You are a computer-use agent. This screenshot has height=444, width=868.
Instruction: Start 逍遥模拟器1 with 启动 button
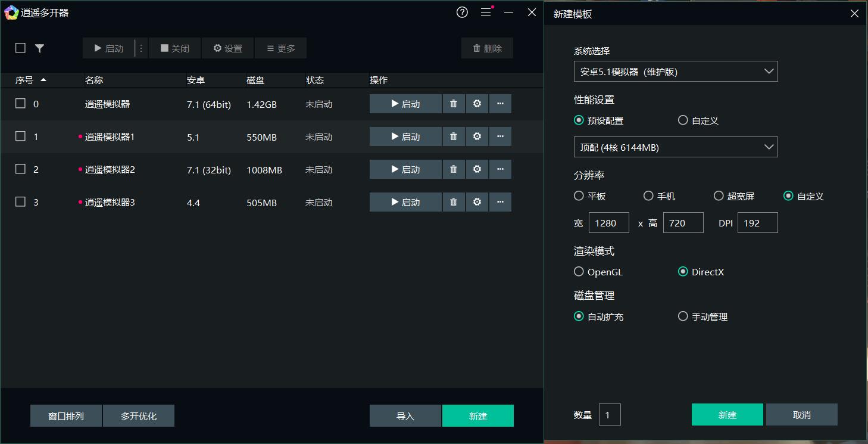[405, 136]
